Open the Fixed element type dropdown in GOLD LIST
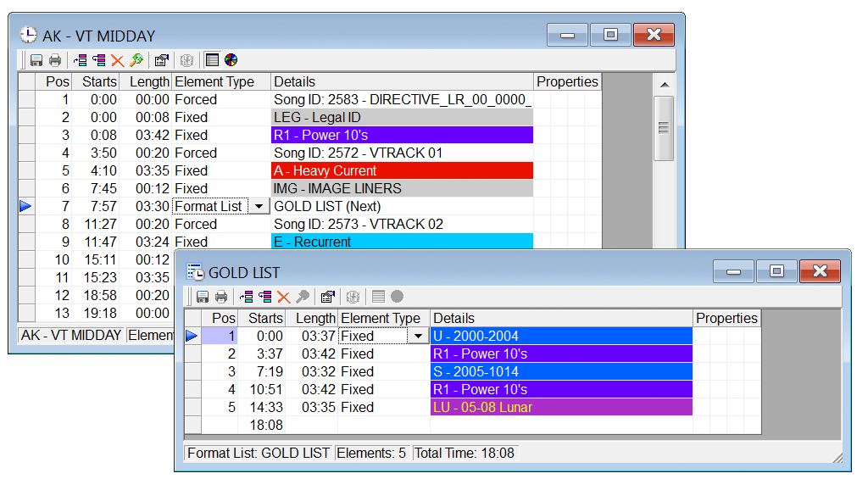868x490 pixels. pos(417,336)
